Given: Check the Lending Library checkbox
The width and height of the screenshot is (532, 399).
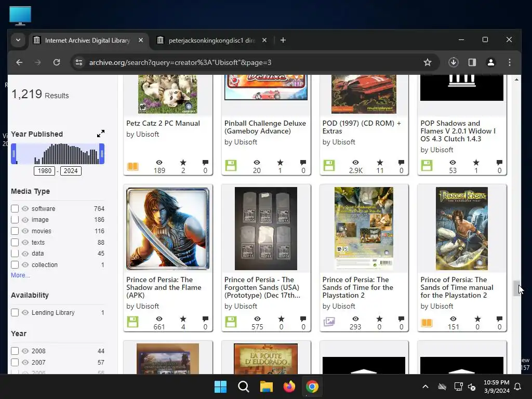Looking at the screenshot, I should coord(15,312).
